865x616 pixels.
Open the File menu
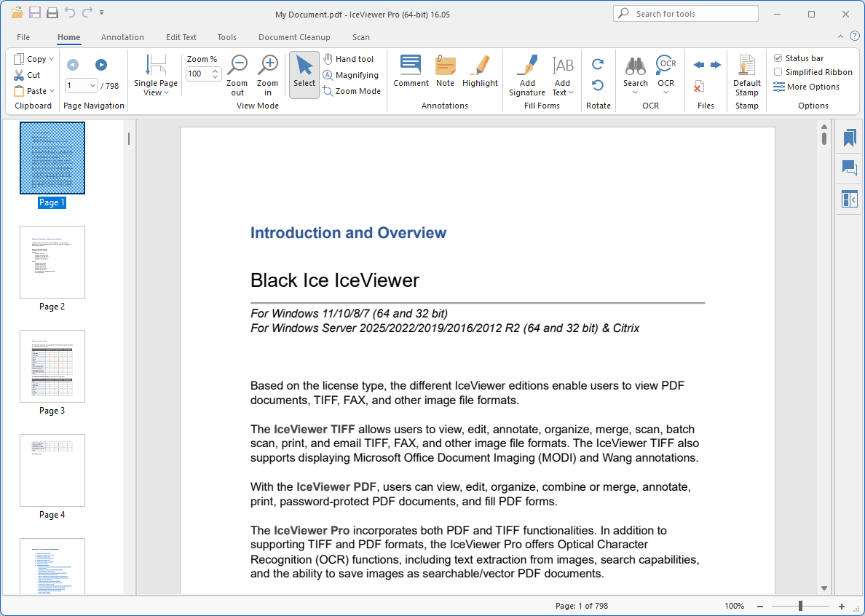click(23, 37)
